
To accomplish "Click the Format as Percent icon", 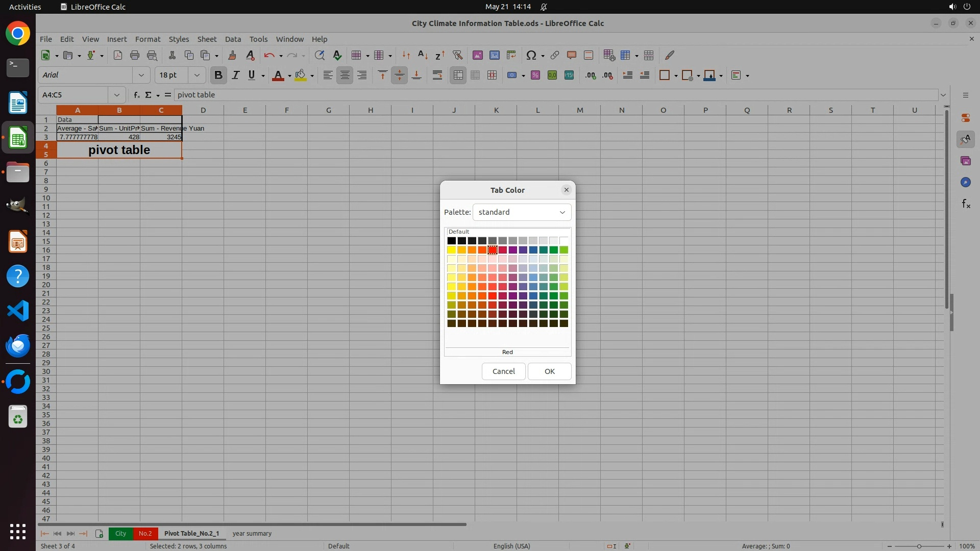I will pos(535,76).
